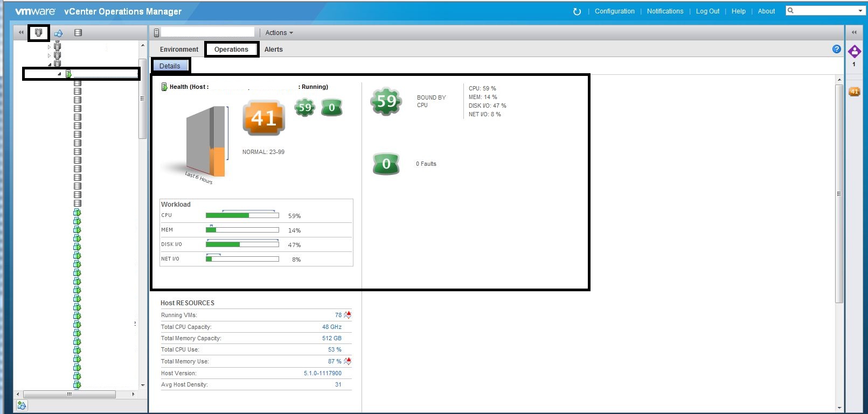Expand the right sidebar panel
Screen dimensions: 868x414
pyautogui.click(x=854, y=33)
